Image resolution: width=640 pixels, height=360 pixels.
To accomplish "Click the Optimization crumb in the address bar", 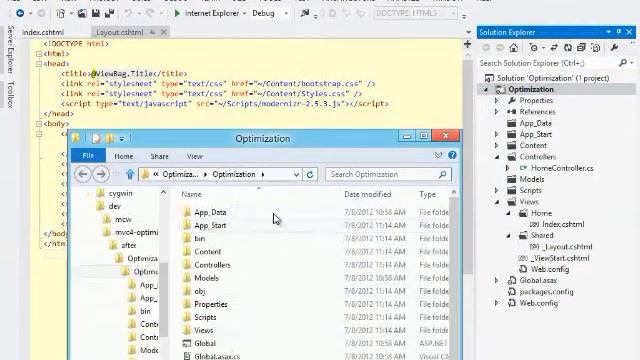I will 233,174.
